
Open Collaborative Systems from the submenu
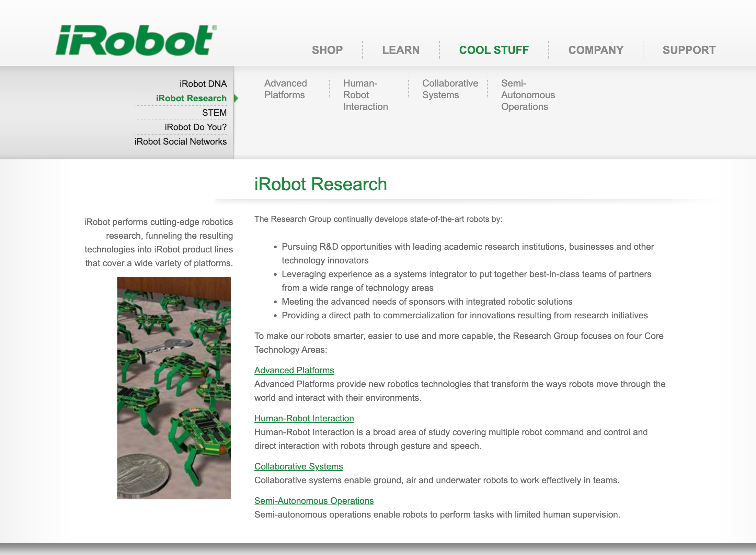(450, 89)
